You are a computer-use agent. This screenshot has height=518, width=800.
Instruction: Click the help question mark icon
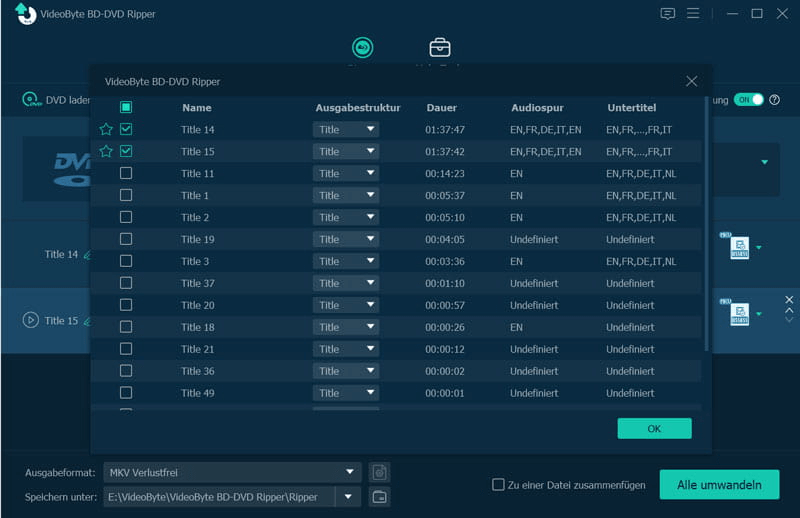[774, 100]
